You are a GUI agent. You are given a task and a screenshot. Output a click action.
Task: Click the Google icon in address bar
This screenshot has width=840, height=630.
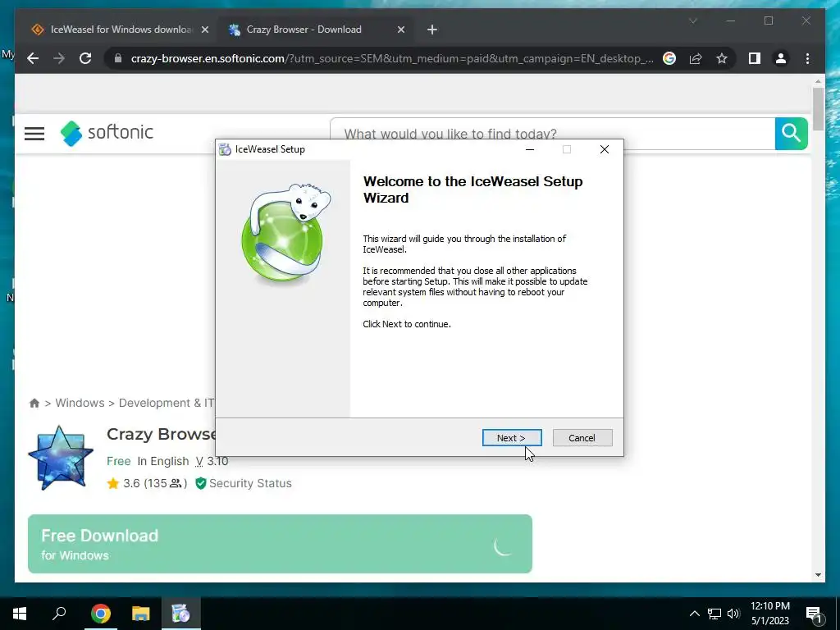pos(669,58)
